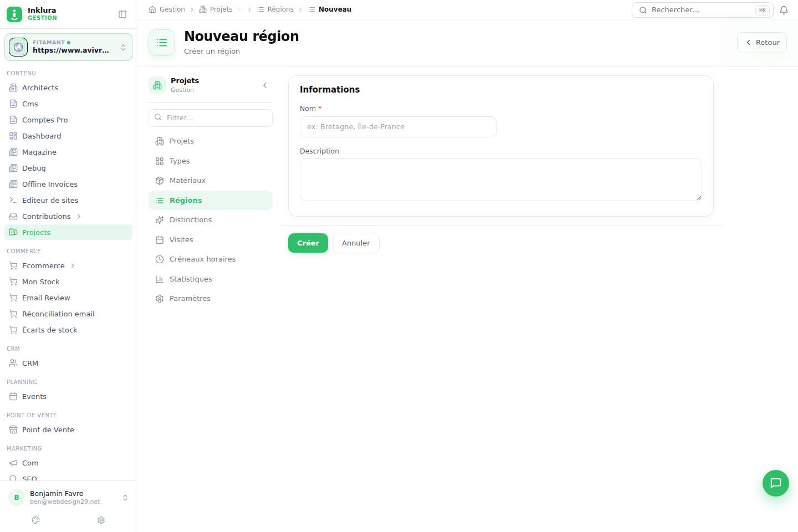Focus the Nom text field
The height and width of the screenshot is (532, 798).
(x=398, y=127)
